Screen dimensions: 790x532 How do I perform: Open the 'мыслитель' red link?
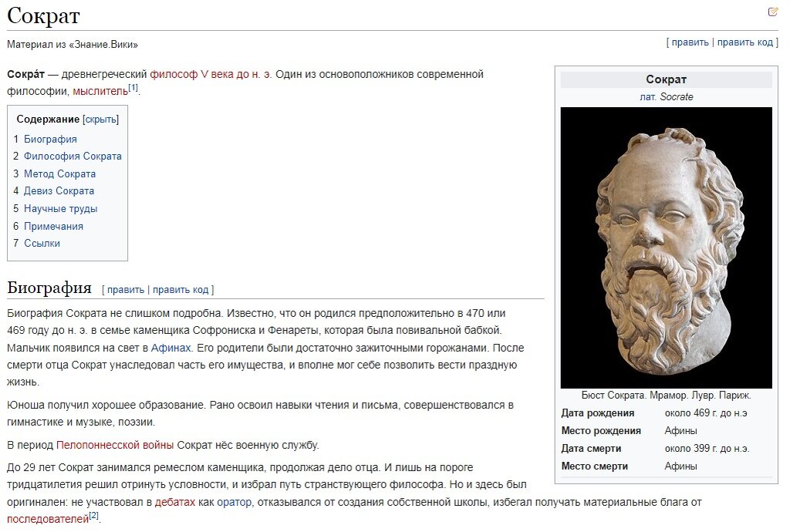100,91
